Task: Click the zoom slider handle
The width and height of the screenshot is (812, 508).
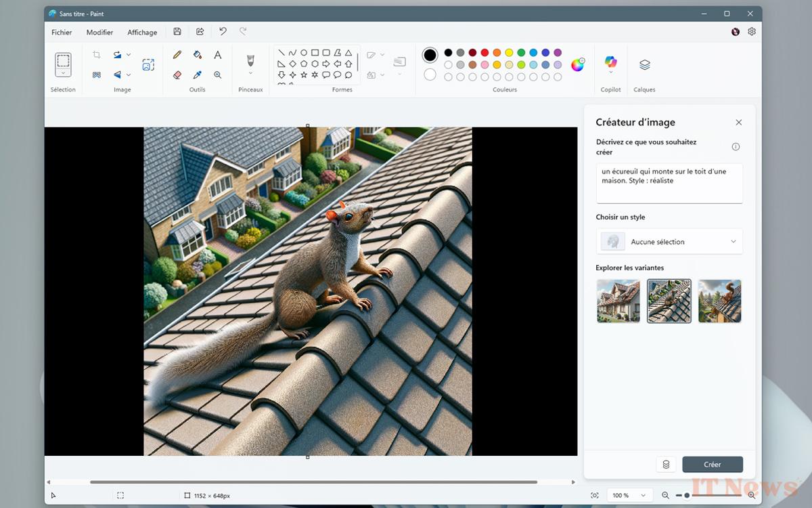Action: (x=687, y=496)
